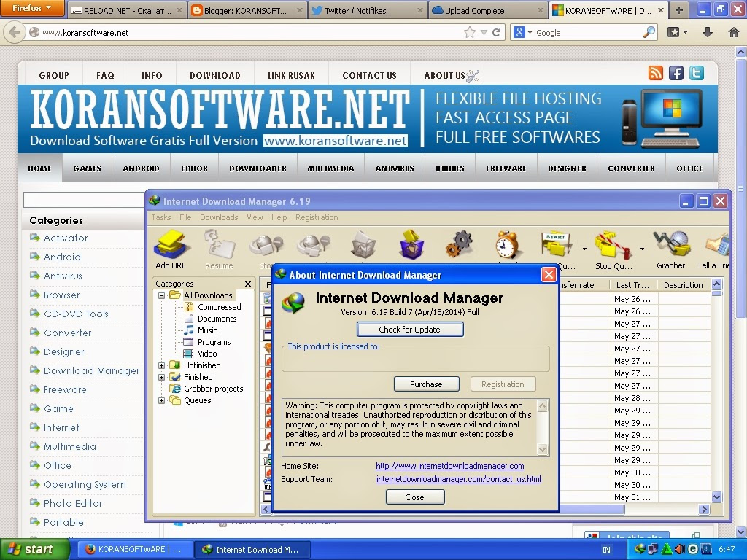Viewport: 747px width, 560px height.
Task: Open the Registration menu in IDM
Action: 317,217
